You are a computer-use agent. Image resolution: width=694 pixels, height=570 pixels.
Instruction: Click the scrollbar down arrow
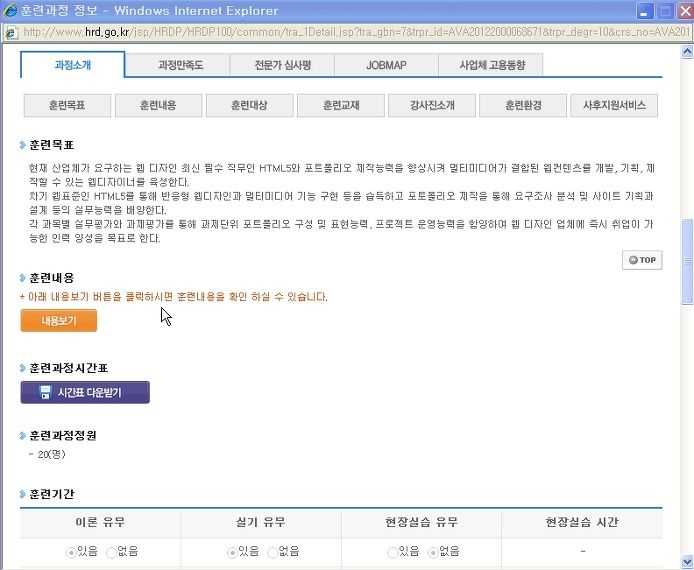coord(687,562)
